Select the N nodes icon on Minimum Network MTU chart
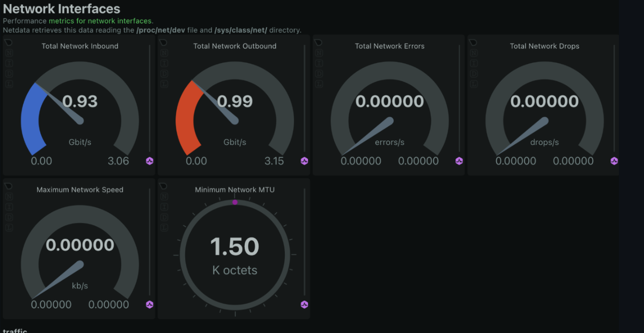The width and height of the screenshot is (644, 333). pos(163,197)
